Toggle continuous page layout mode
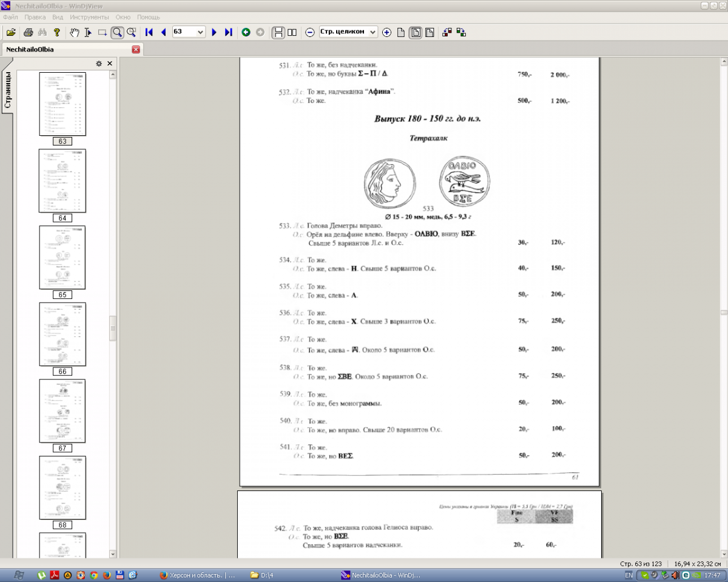 point(278,32)
